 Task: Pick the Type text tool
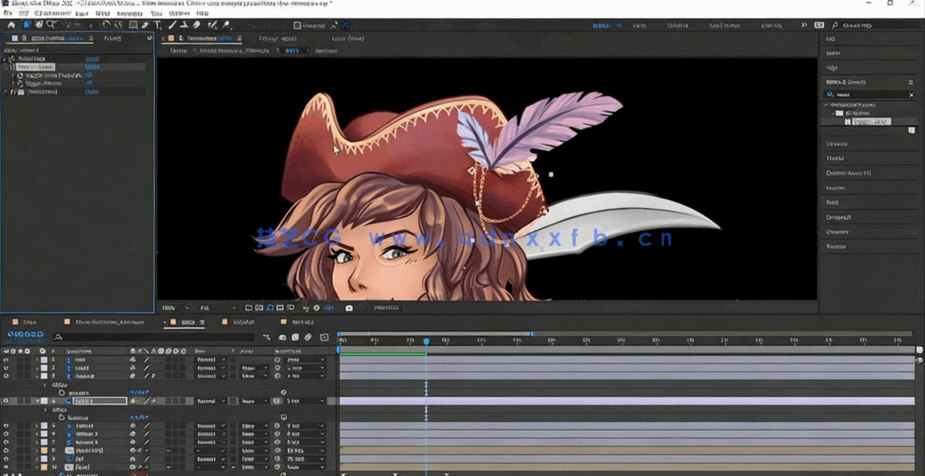[x=158, y=25]
